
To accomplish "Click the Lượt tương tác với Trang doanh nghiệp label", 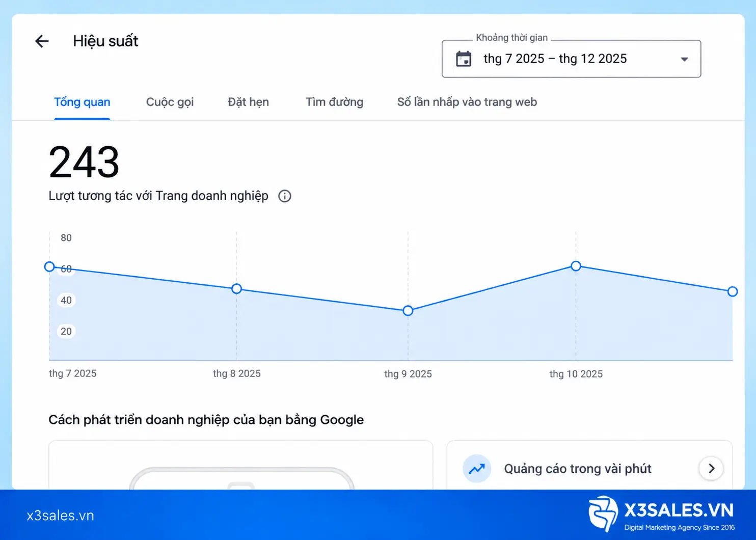I will click(x=158, y=196).
